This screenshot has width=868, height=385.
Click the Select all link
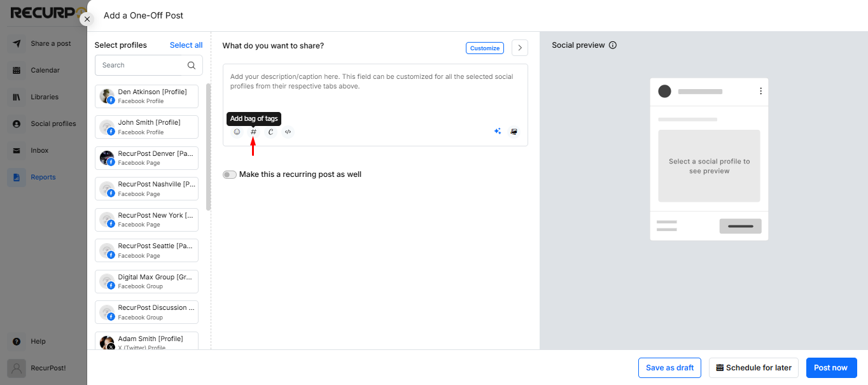pyautogui.click(x=186, y=45)
